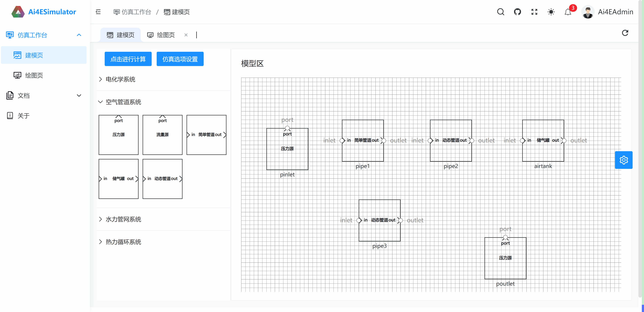Select the 储气罐 component in palette

[118, 179]
